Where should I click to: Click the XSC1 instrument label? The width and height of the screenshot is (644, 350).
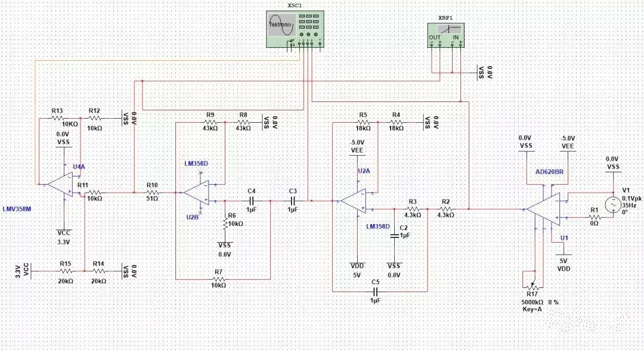(295, 5)
